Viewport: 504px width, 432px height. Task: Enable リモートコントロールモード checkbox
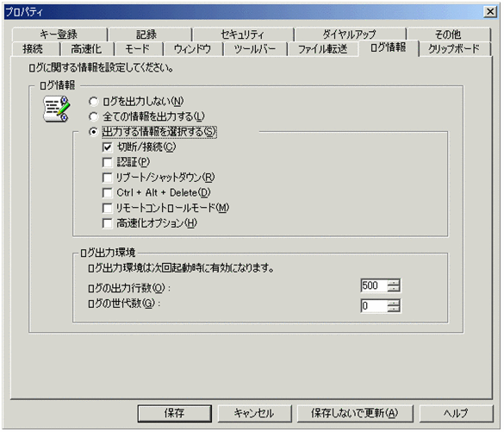coord(107,208)
